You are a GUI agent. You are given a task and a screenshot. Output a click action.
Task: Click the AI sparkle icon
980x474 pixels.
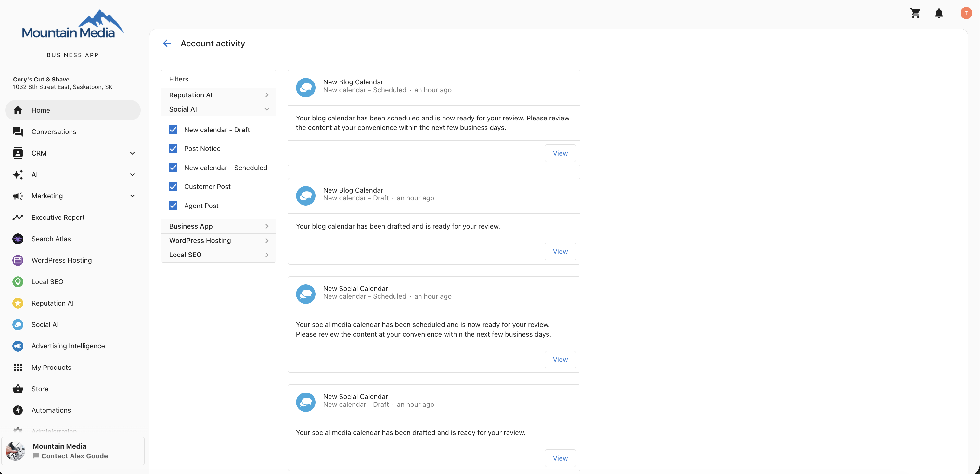point(18,174)
